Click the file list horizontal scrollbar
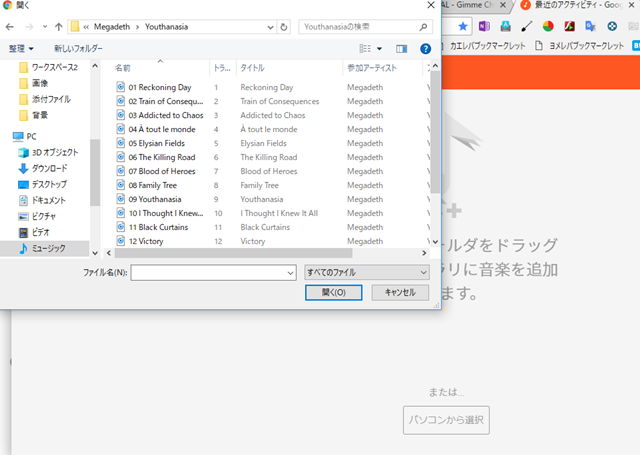The image size is (640, 455). tap(233, 253)
